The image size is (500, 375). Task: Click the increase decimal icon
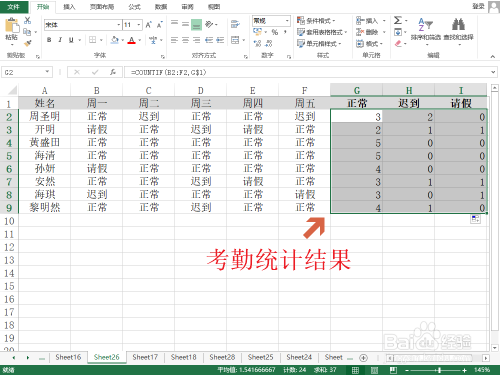pos(257,43)
